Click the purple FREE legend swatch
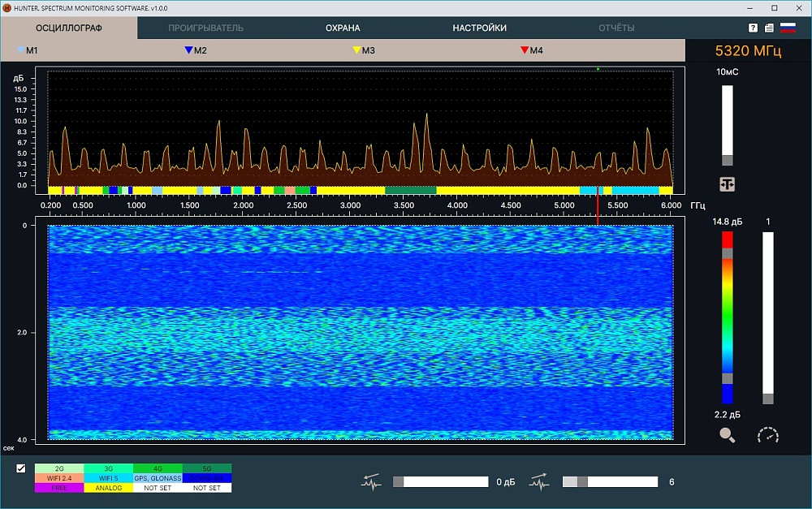 (x=59, y=488)
